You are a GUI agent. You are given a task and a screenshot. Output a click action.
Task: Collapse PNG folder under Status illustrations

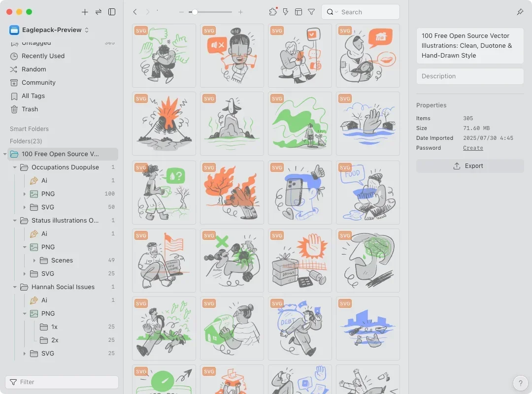click(25, 247)
